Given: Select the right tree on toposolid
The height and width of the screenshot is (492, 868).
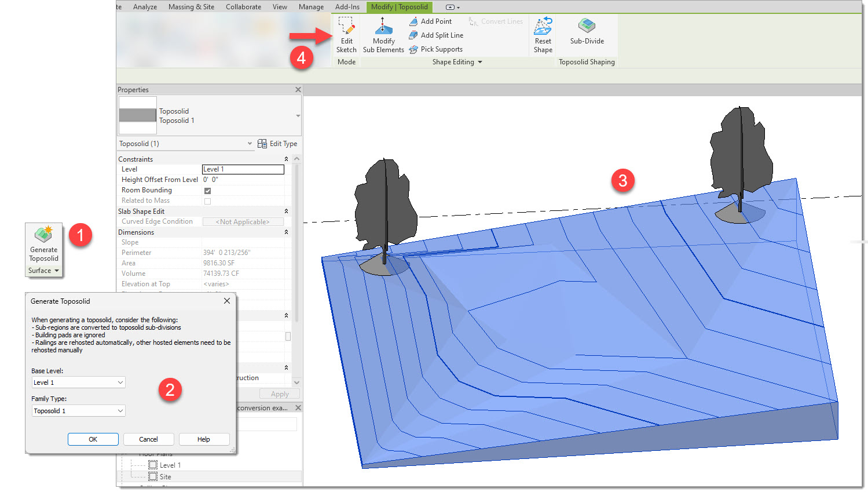Looking at the screenshot, I should click(x=741, y=159).
